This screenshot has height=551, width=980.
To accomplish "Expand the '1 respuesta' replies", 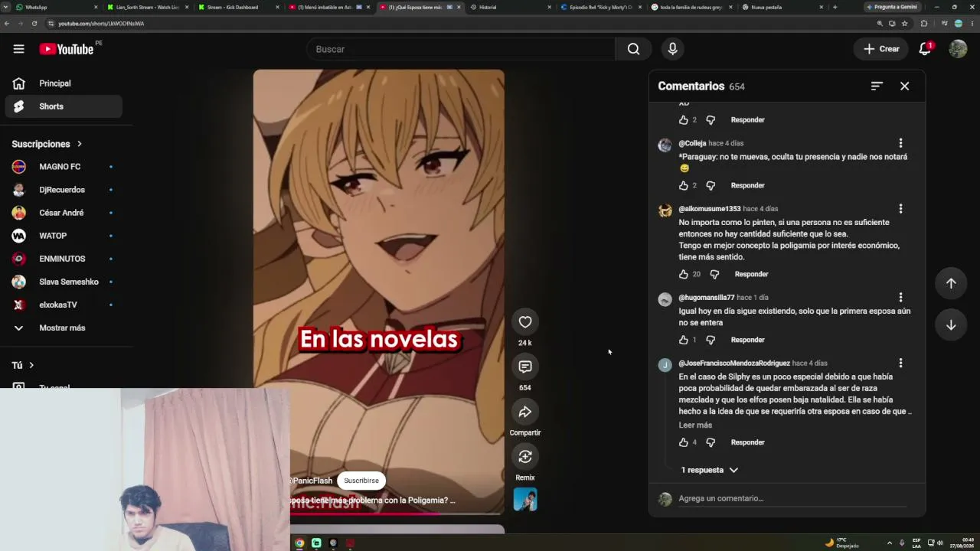I will [710, 470].
